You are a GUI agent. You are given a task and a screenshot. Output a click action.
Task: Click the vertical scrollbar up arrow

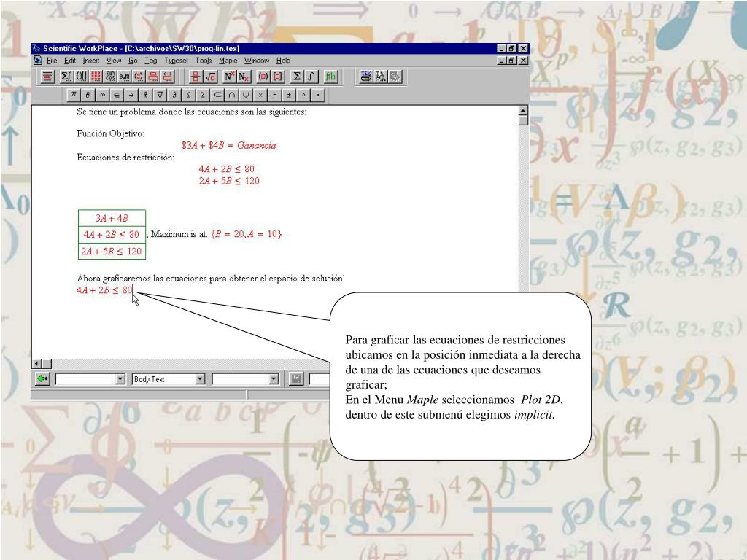523,111
